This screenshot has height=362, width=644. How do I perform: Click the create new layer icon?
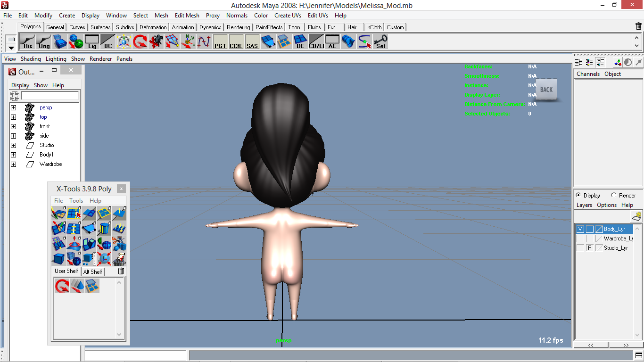tap(636, 216)
